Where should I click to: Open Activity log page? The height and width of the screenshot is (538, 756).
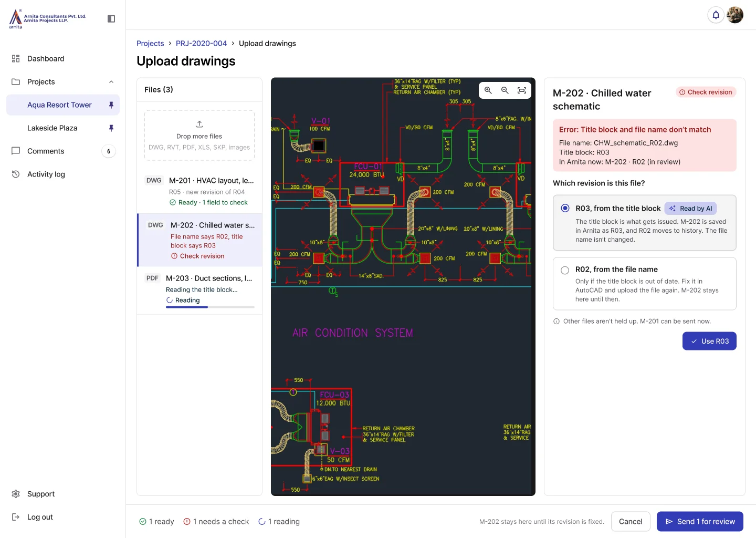tap(63, 174)
